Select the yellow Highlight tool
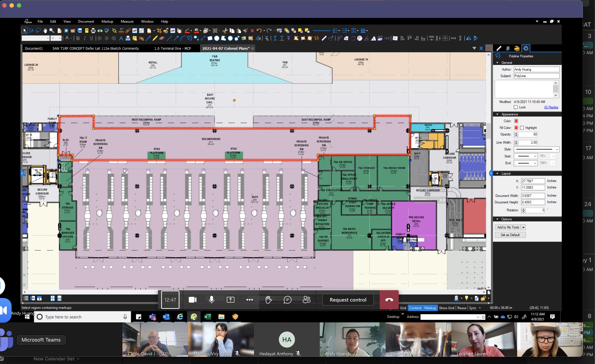 click(x=155, y=38)
